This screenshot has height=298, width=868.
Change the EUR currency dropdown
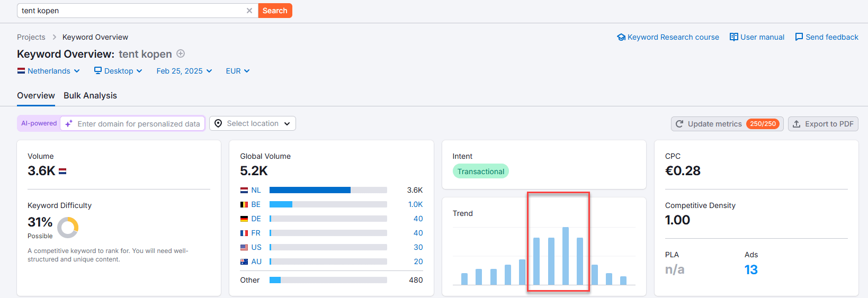(238, 71)
